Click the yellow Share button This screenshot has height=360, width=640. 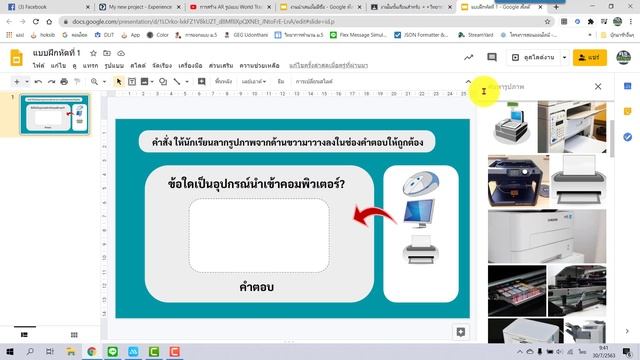pyautogui.click(x=590, y=58)
